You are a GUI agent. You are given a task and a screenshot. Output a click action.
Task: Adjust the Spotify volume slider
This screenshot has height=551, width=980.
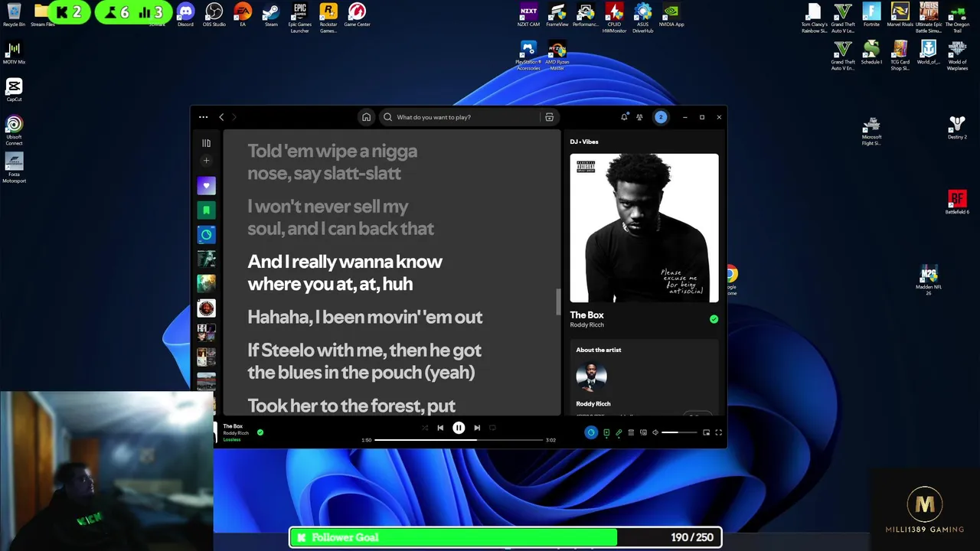pyautogui.click(x=679, y=432)
